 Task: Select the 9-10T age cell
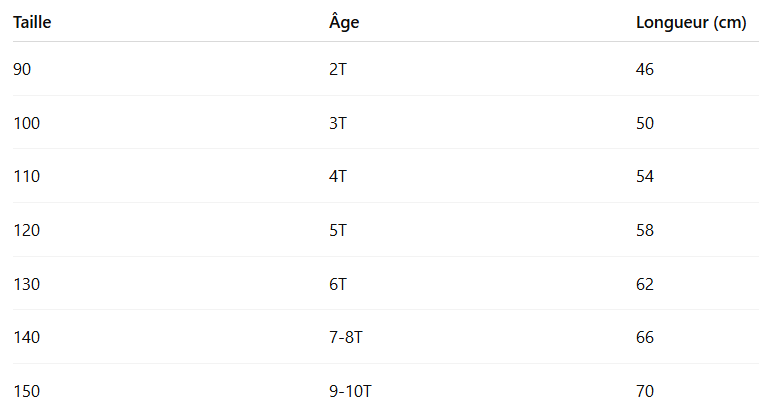(350, 390)
